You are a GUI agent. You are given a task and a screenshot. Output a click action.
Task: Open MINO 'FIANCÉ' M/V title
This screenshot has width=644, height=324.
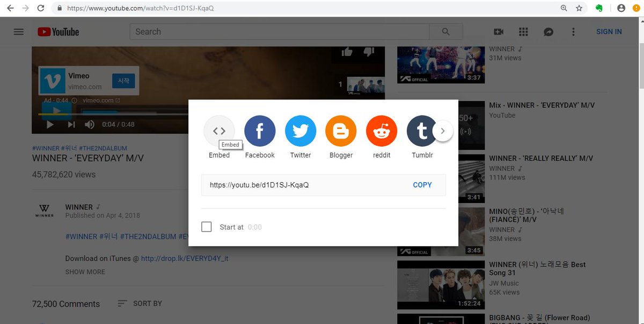526,215
